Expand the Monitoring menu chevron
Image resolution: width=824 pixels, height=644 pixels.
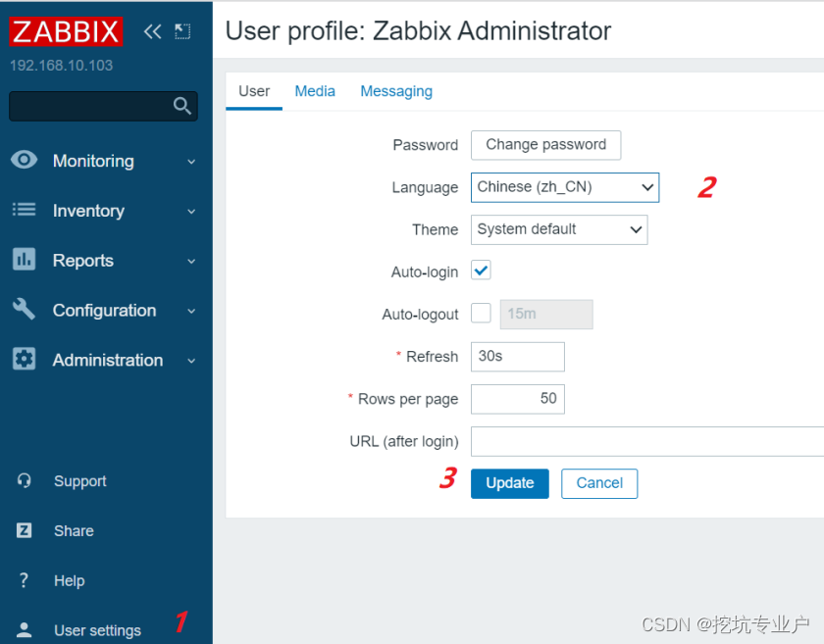[191, 160]
